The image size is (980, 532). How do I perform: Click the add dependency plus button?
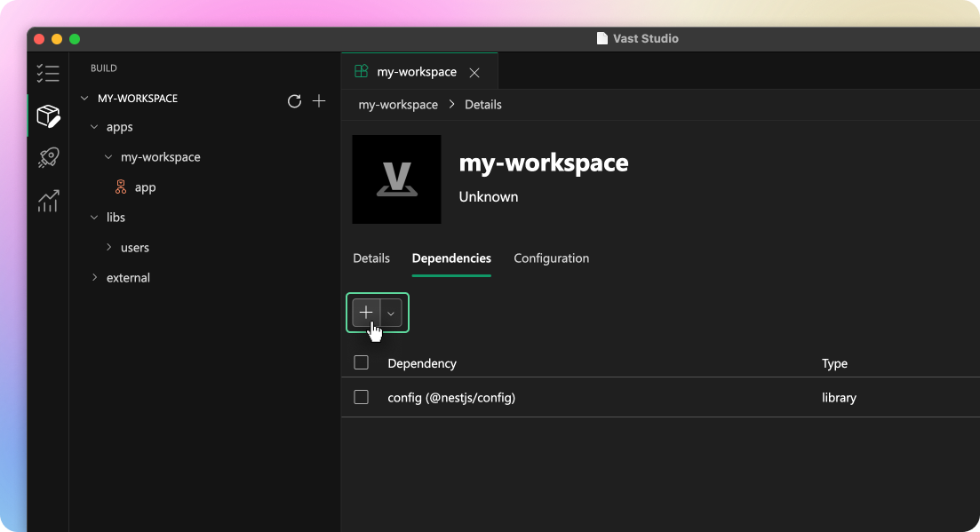click(x=366, y=313)
